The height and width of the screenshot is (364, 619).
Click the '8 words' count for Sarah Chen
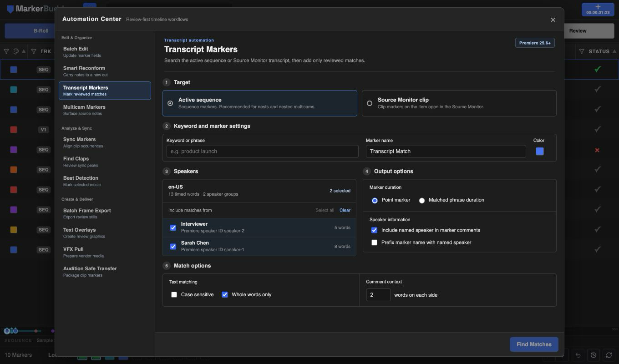342,247
